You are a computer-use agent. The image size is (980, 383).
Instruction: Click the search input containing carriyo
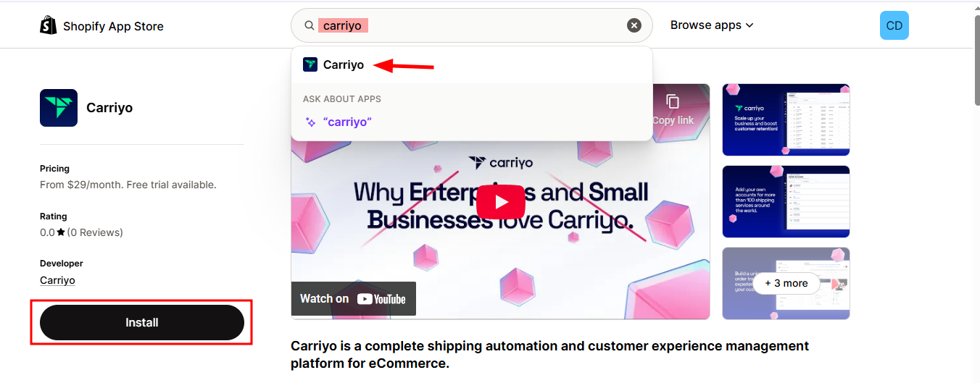point(472,26)
